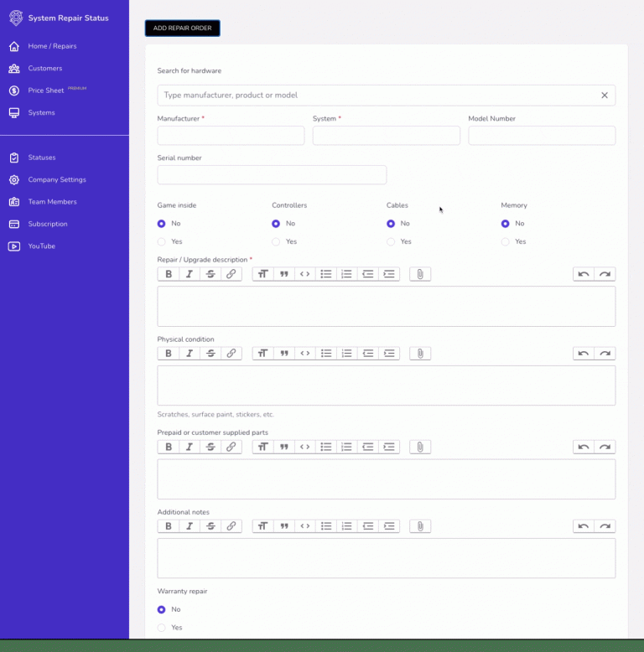This screenshot has width=644, height=652.
Task: Click Redo in Additional notes editor toolbar
Action: pyautogui.click(x=605, y=526)
